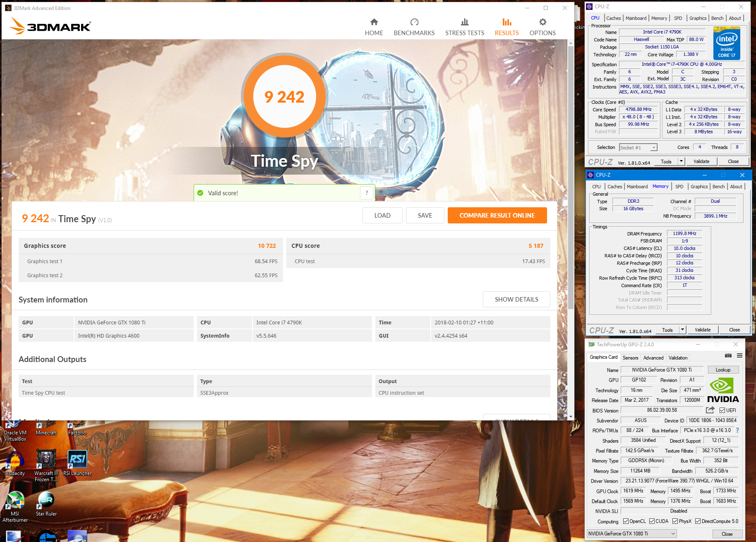Open the RESULTS section in 3DMark
Image resolution: width=756 pixels, height=542 pixels.
click(x=507, y=27)
